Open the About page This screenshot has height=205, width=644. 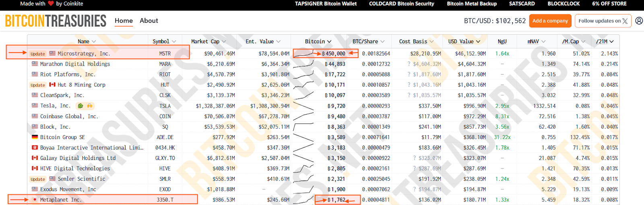point(149,20)
